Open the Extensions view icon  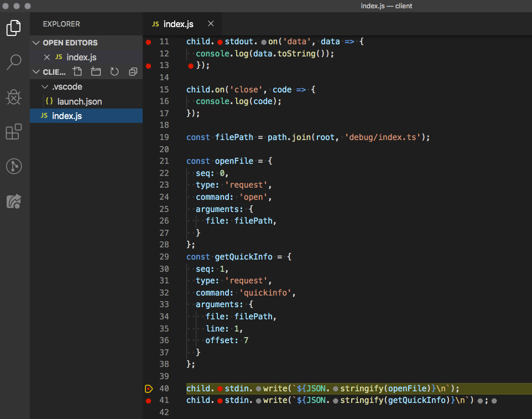point(14,132)
